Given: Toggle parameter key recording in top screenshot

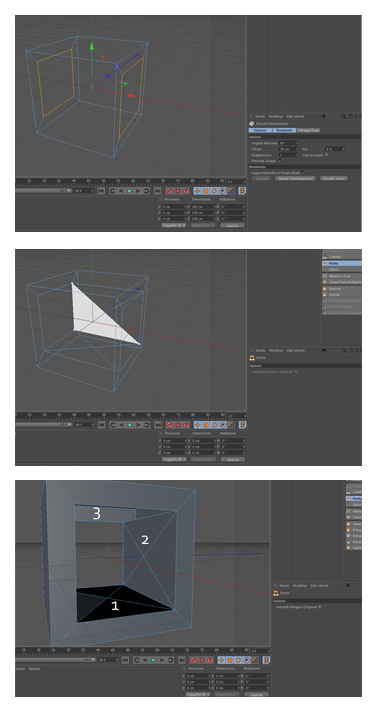Looking at the screenshot, I should pos(222,191).
